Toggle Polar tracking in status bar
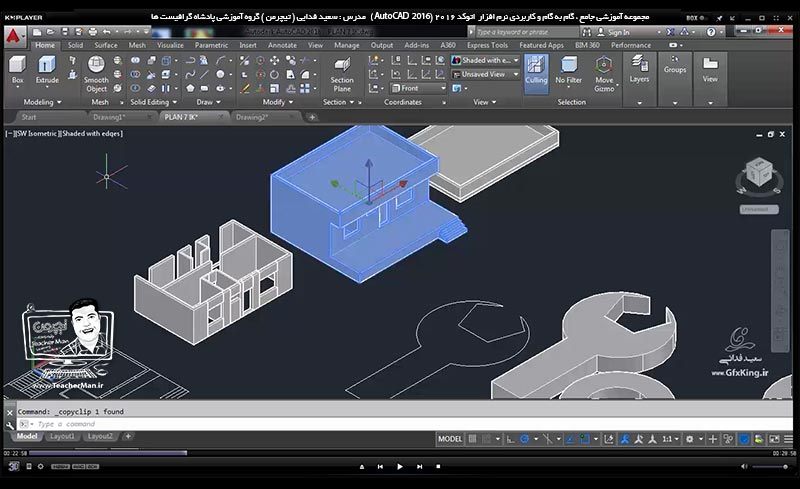Screen dimensions: 800x489 tap(524, 439)
